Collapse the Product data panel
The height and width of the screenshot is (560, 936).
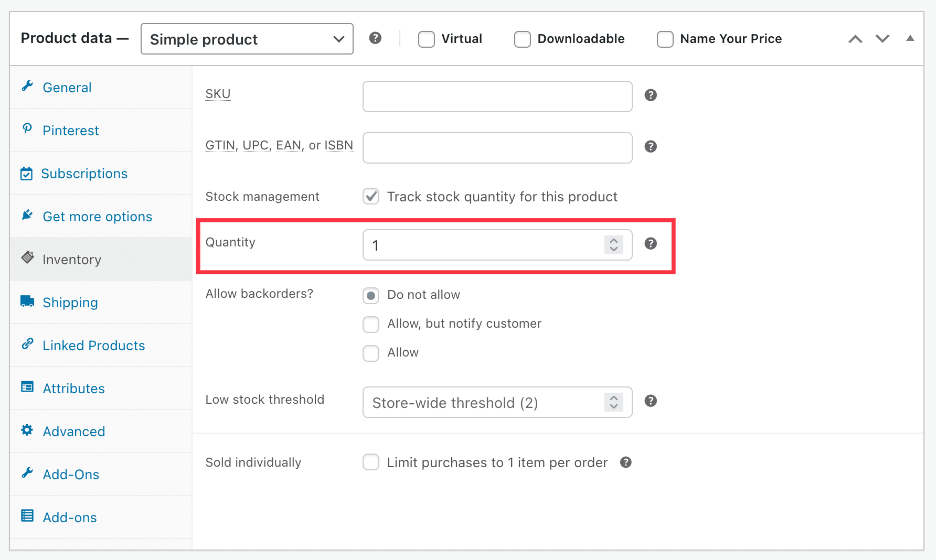[910, 38]
